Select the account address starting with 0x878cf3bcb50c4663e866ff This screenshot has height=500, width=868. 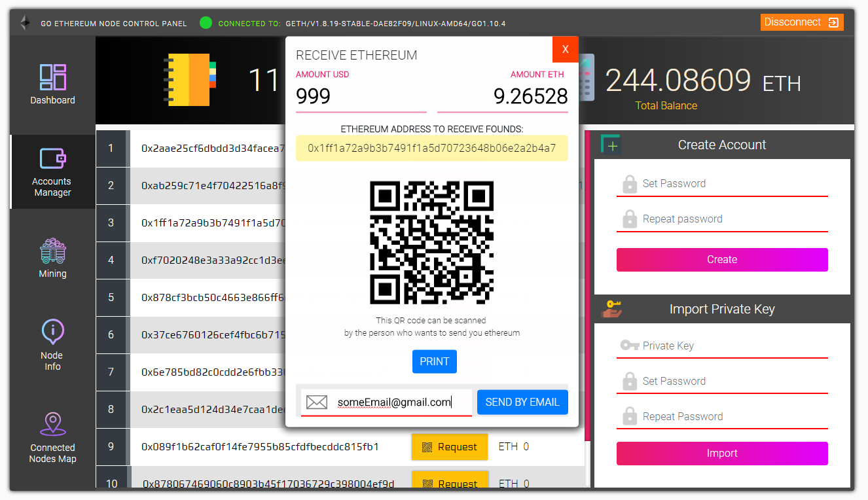tap(213, 298)
